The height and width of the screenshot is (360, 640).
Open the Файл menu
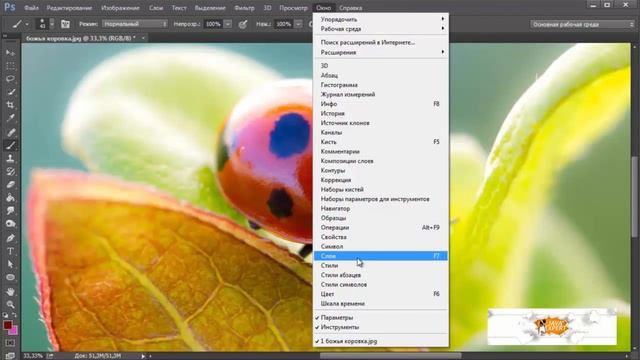pos(31,8)
